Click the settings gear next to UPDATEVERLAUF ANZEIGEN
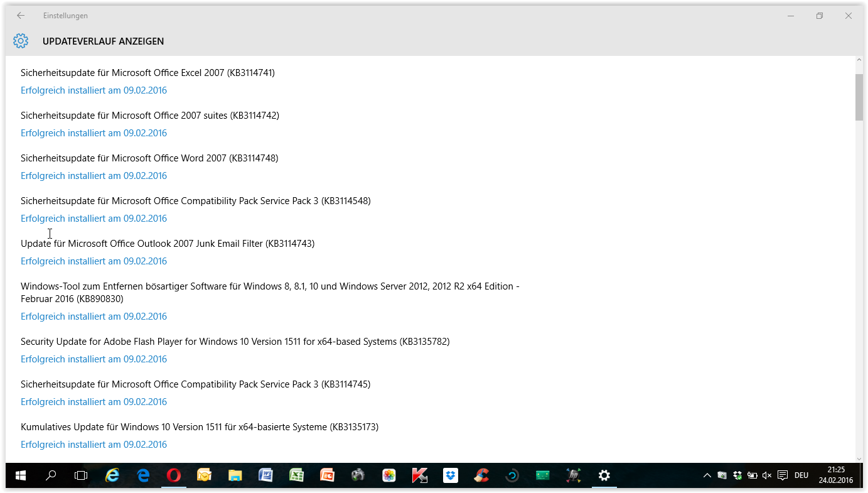868x493 pixels. 21,41
